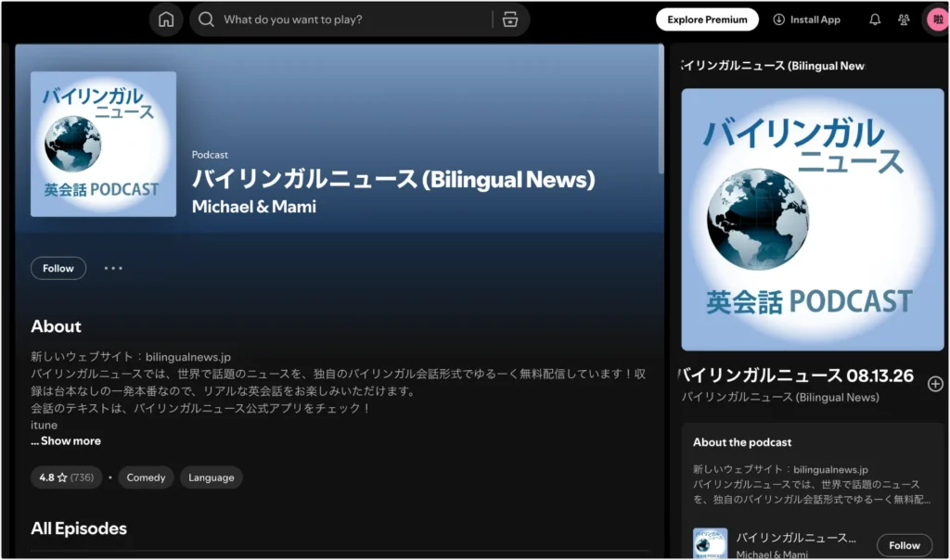Click the sidebar description text
This screenshot has width=950, height=560.
812,484
